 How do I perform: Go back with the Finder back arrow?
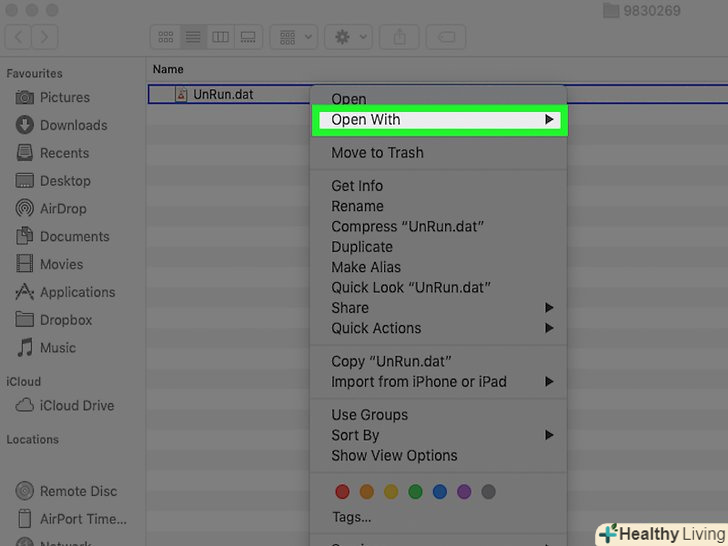click(18, 37)
